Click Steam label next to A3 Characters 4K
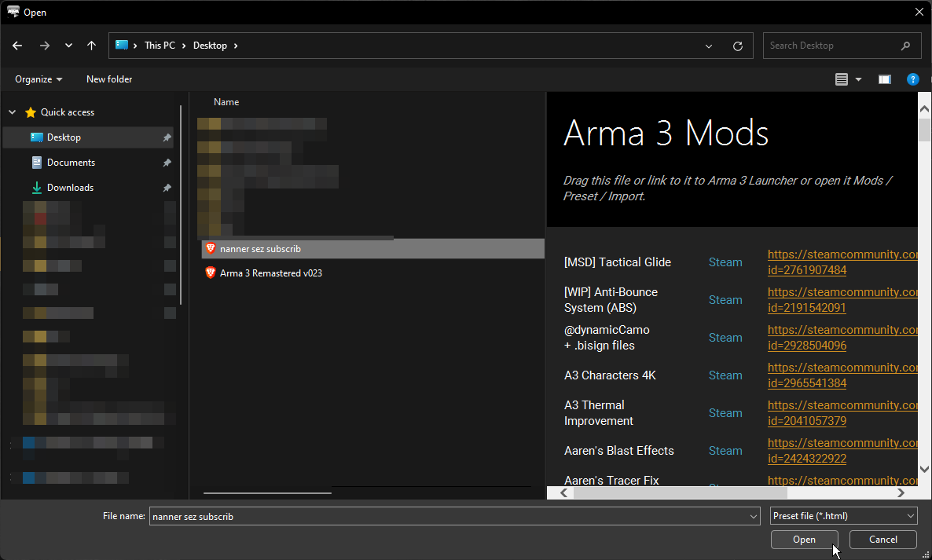The image size is (932, 560). pyautogui.click(x=725, y=375)
